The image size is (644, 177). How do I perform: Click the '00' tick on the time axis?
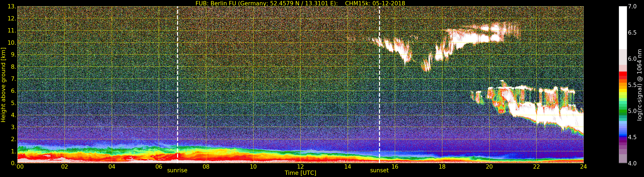20,166
